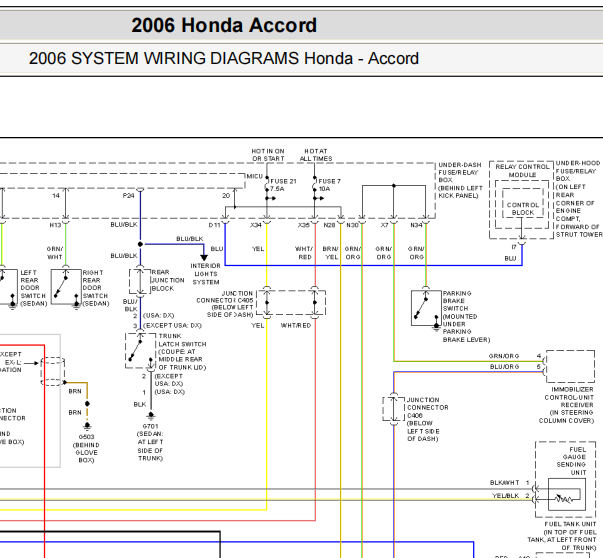
Task: Click the 'GRN/WHT' wire color label
Action: coord(55,253)
